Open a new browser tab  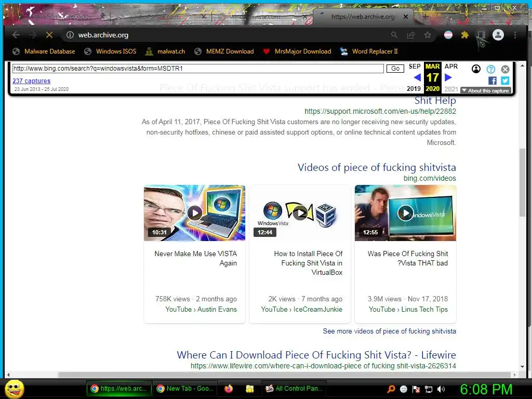coord(425,16)
